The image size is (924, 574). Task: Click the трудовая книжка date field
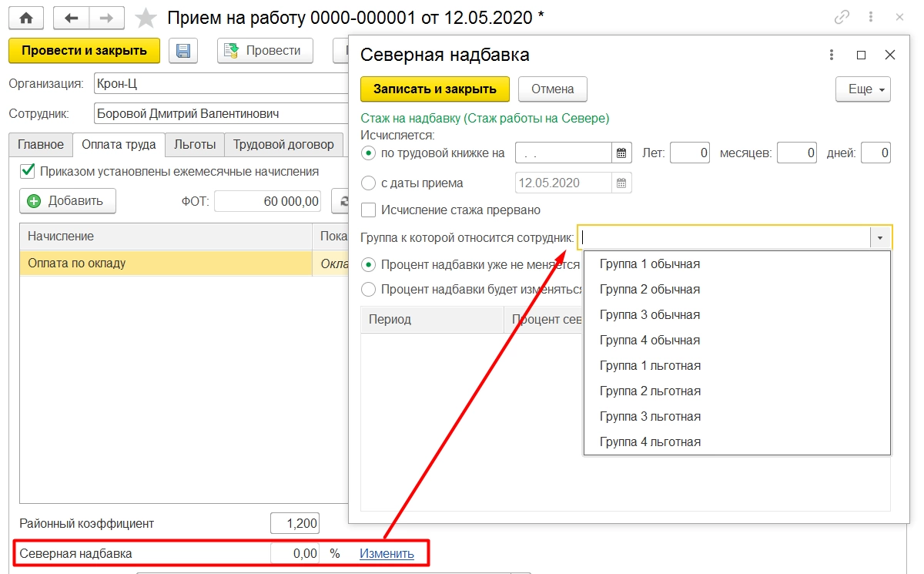click(564, 153)
